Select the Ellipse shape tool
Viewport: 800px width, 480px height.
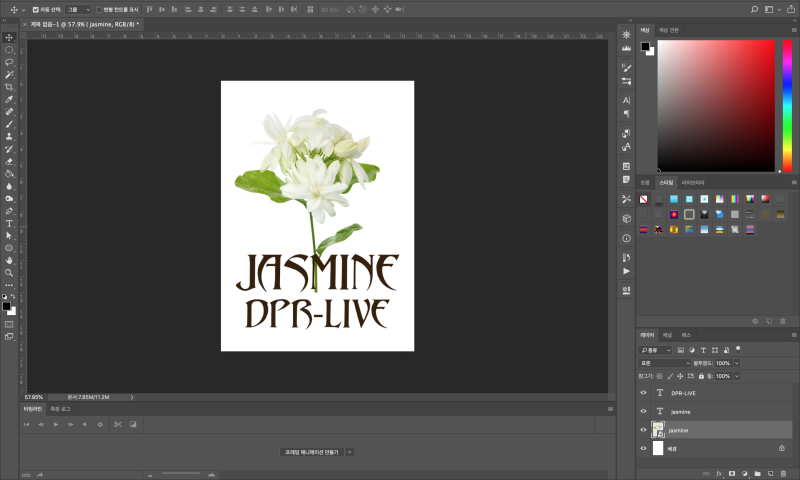(x=9, y=248)
